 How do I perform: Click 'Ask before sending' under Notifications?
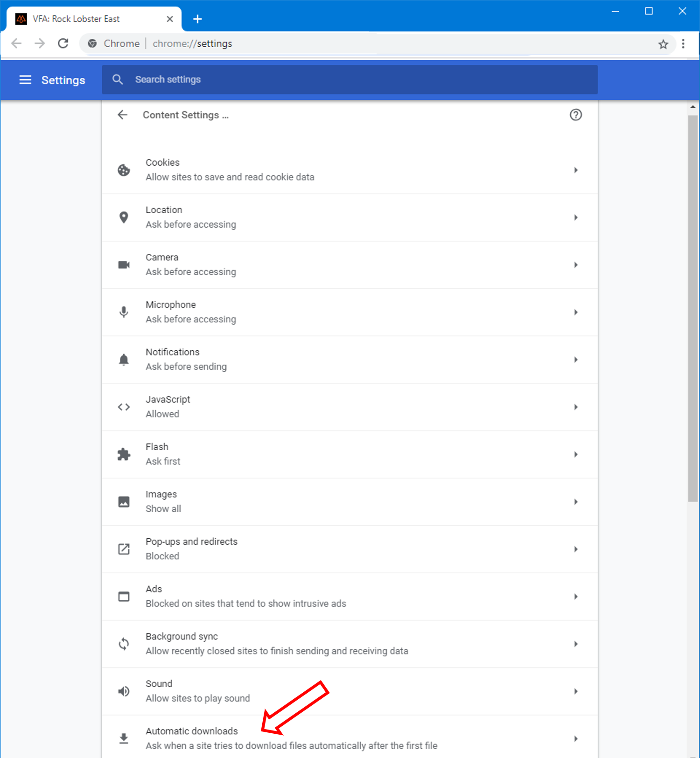click(x=186, y=367)
